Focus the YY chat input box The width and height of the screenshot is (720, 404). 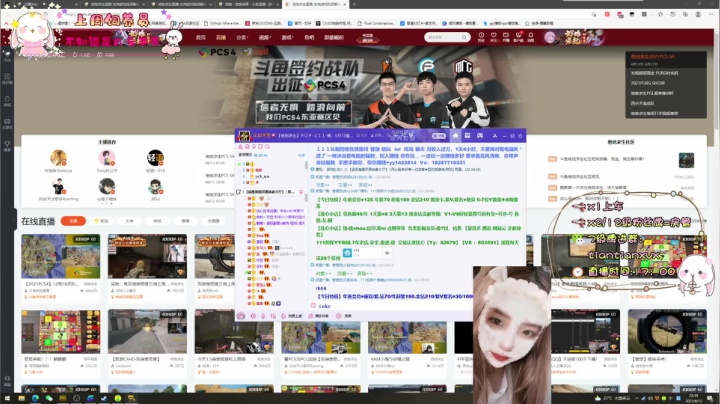pos(395,306)
